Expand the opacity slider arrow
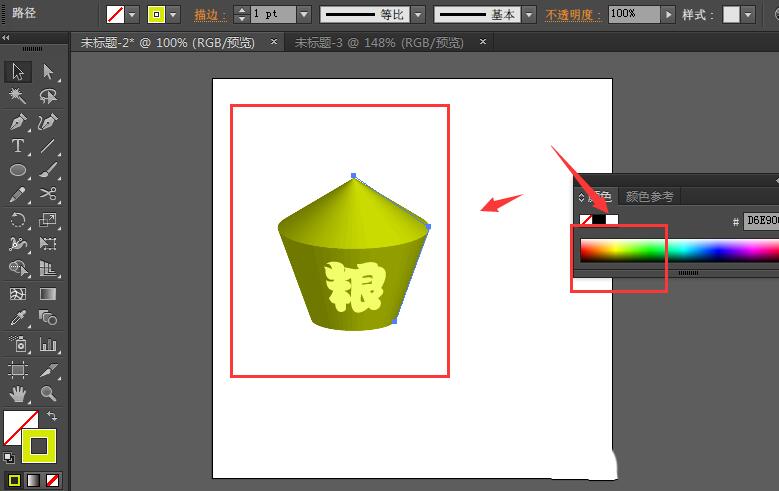The height and width of the screenshot is (491, 779). click(x=669, y=14)
